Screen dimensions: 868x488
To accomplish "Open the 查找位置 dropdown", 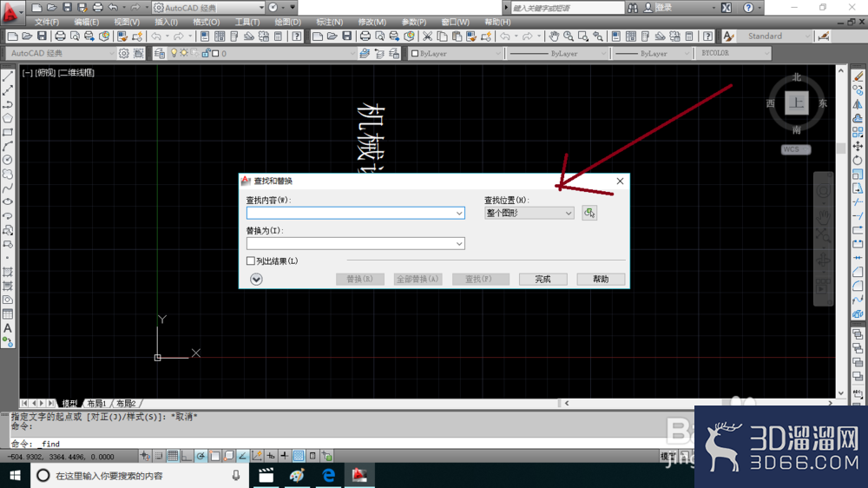I will pos(529,213).
